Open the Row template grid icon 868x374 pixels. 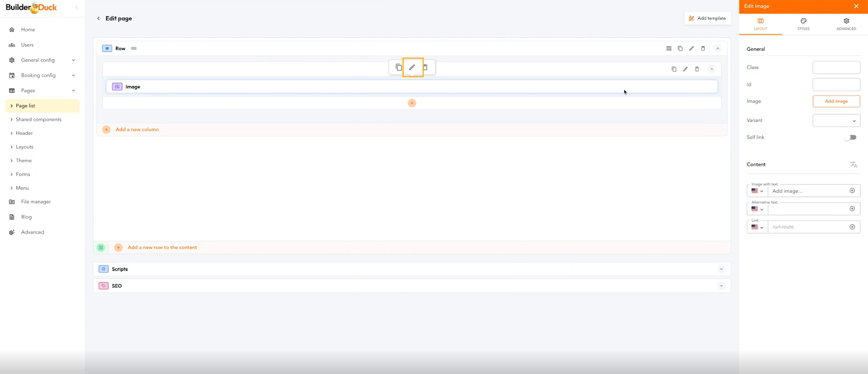pos(669,48)
